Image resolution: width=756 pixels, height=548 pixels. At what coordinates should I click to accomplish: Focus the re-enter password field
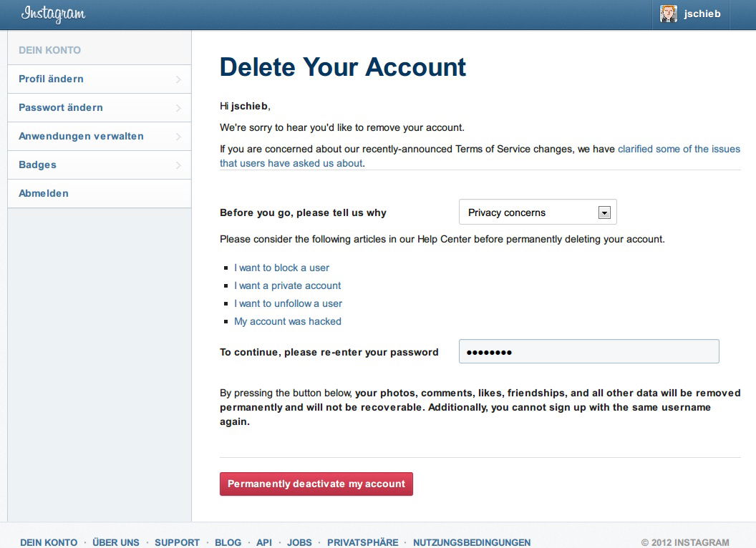coord(588,351)
